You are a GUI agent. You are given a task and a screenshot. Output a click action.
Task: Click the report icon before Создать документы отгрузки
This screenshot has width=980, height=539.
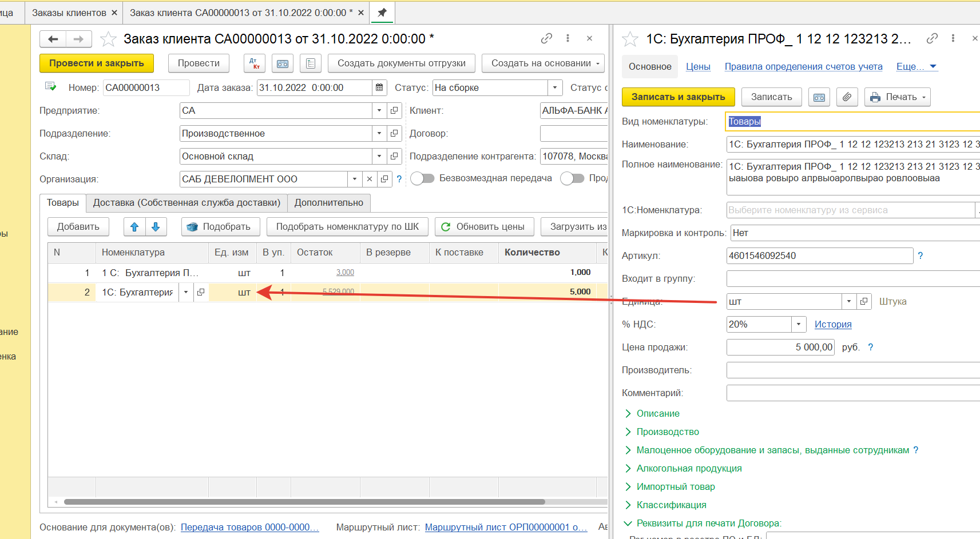[x=311, y=63]
